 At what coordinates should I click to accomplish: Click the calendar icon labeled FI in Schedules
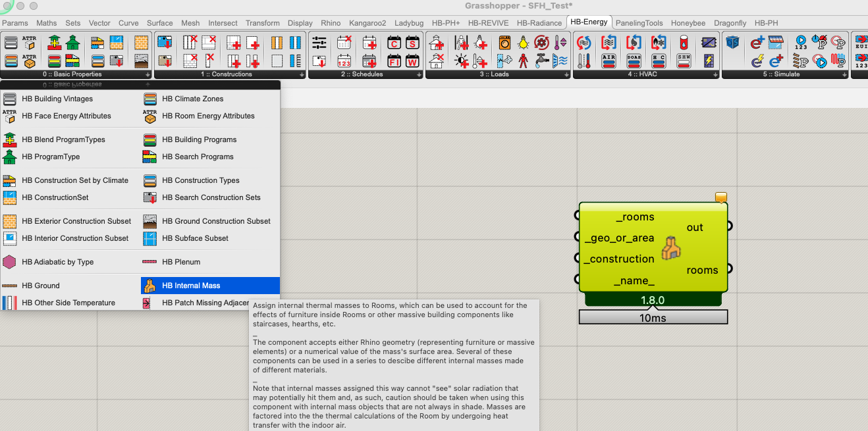(394, 61)
